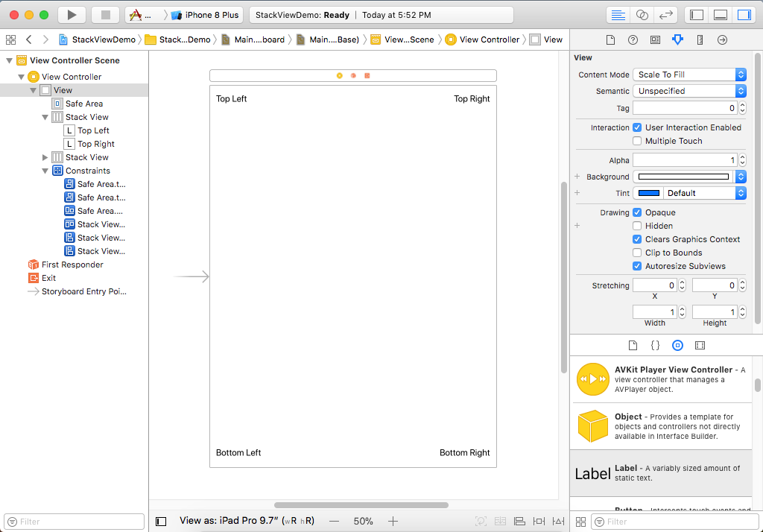
Task: Show the Connections inspector
Action: pyautogui.click(x=722, y=40)
